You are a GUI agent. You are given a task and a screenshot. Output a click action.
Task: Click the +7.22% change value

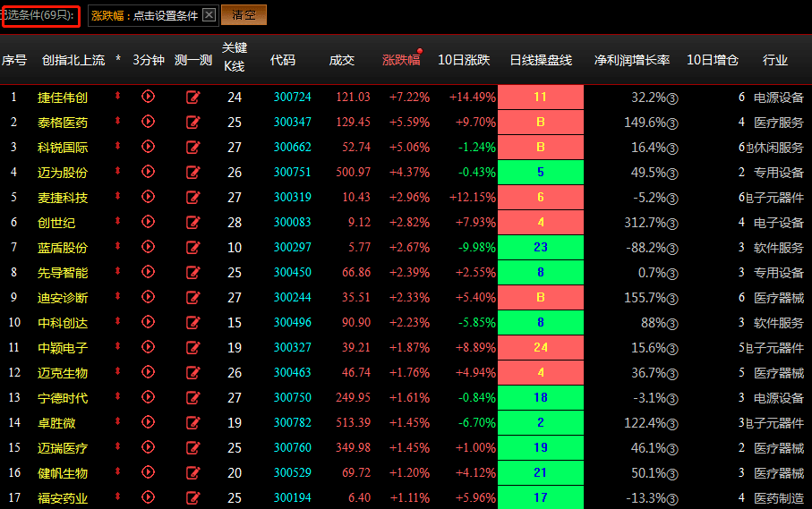coord(409,98)
